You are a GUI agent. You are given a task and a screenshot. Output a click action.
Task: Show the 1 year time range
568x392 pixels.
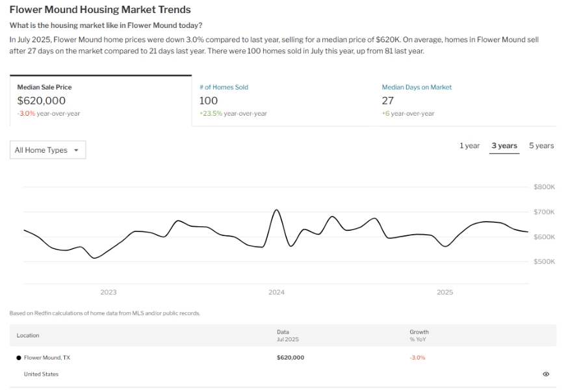click(469, 146)
